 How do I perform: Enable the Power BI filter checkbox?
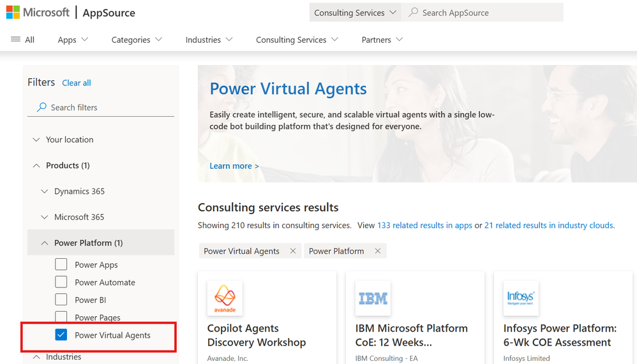coord(61,300)
